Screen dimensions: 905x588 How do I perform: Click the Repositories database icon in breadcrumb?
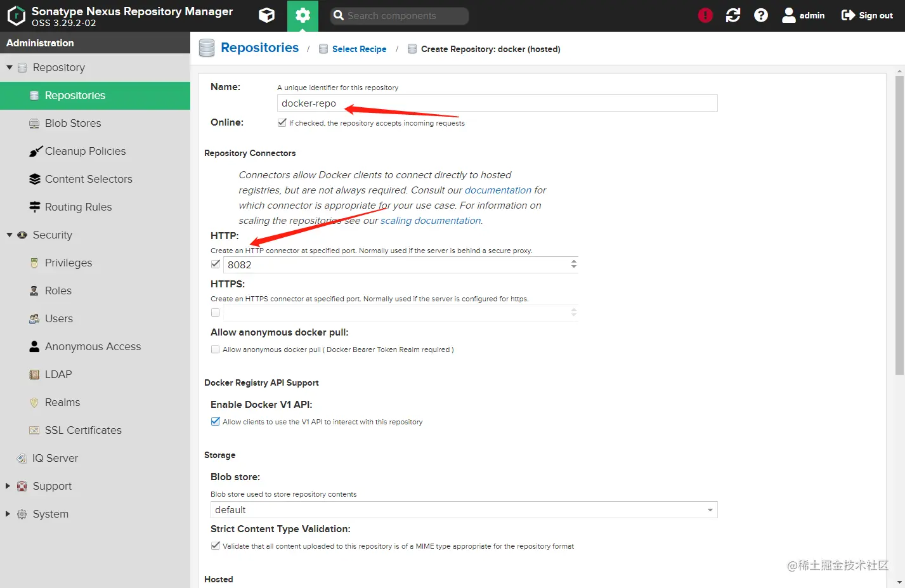[207, 48]
